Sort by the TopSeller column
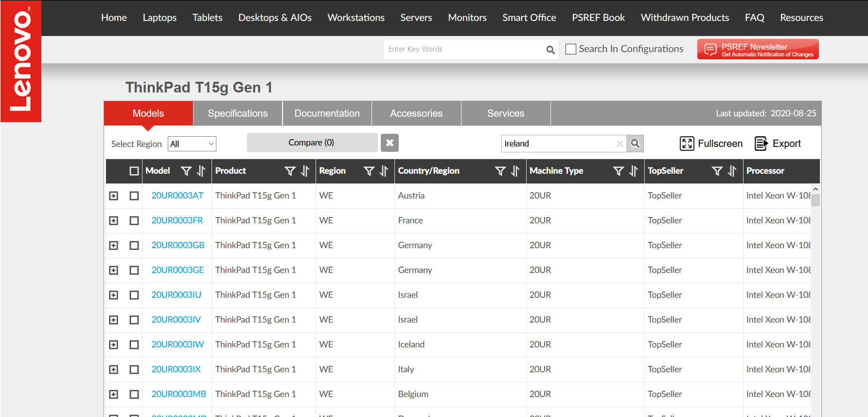 732,171
